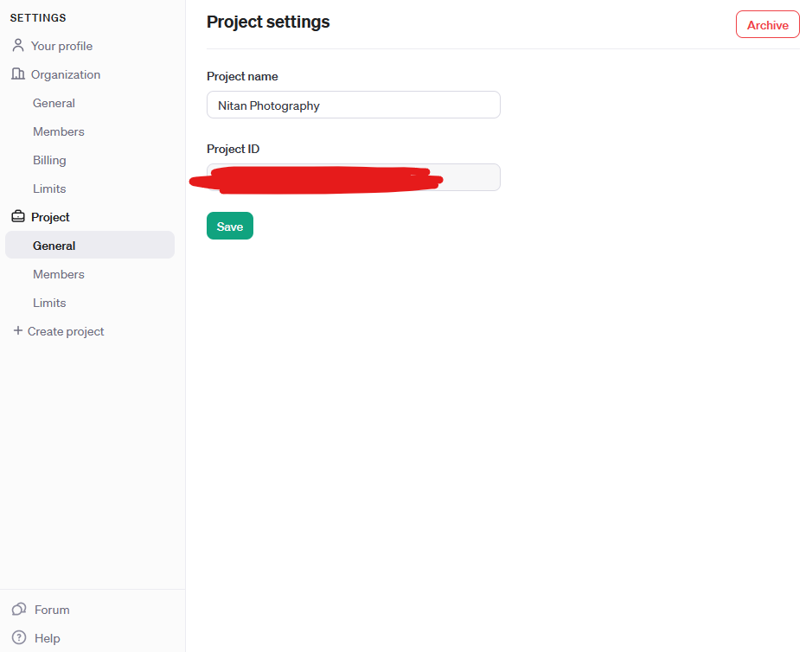Click the Create project link text
Image resolution: width=812 pixels, height=652 pixels.
[66, 331]
